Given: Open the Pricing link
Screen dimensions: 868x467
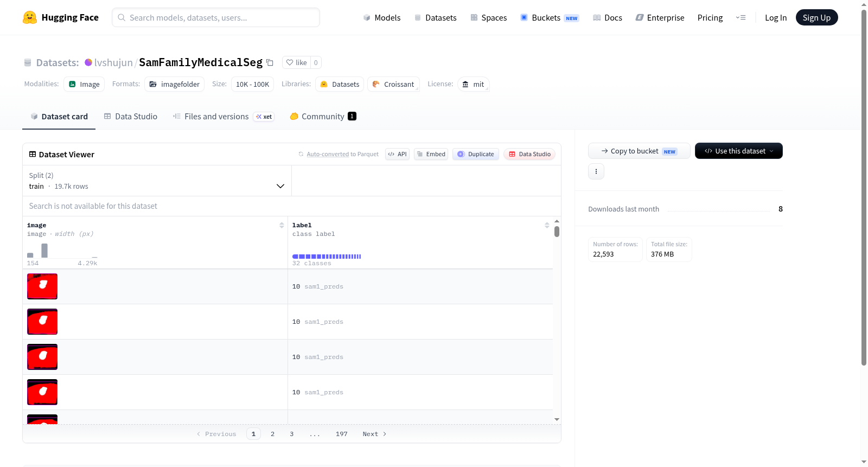Looking at the screenshot, I should pyautogui.click(x=710, y=17).
